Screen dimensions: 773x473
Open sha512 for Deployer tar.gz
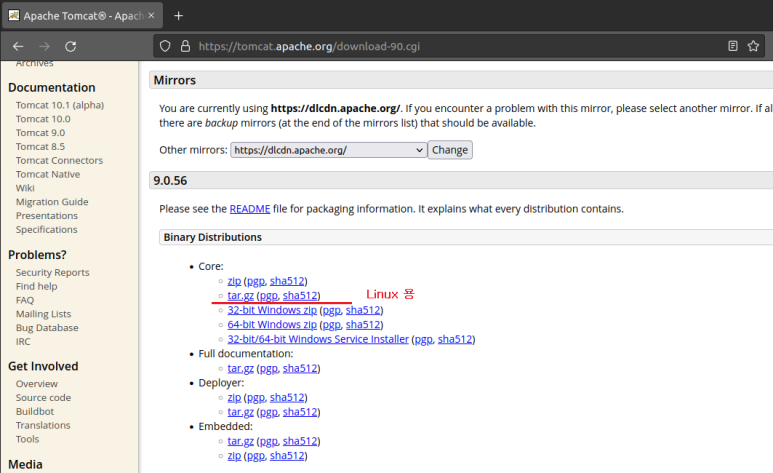coord(300,412)
